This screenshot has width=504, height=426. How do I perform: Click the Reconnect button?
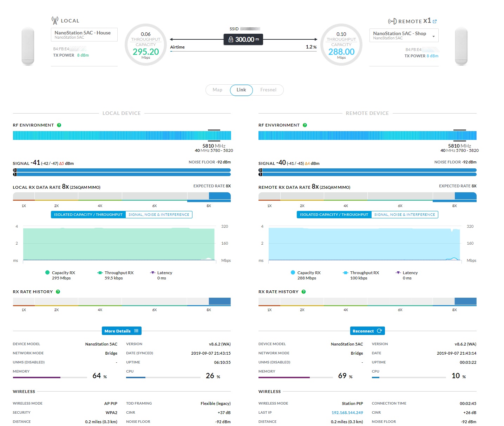click(367, 331)
